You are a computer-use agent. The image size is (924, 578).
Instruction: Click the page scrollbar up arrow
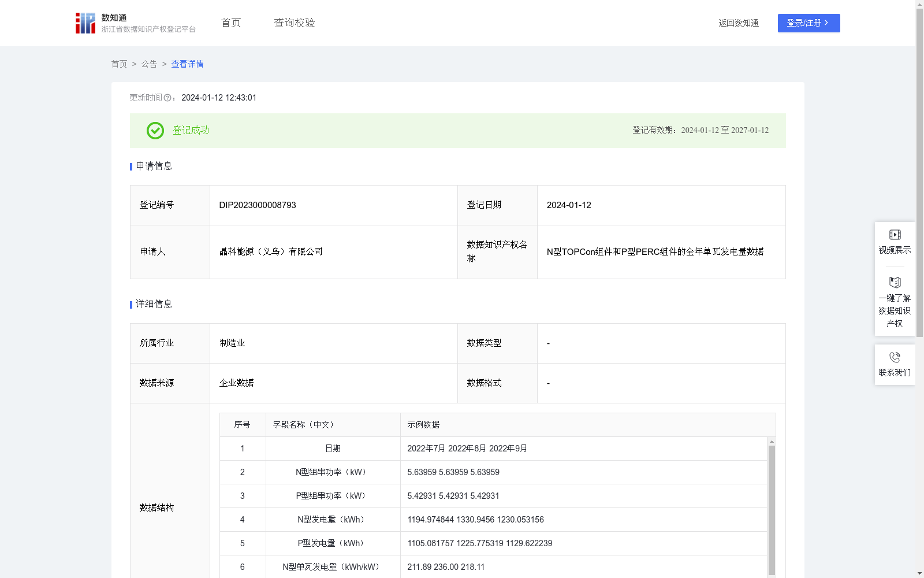pos(919,4)
